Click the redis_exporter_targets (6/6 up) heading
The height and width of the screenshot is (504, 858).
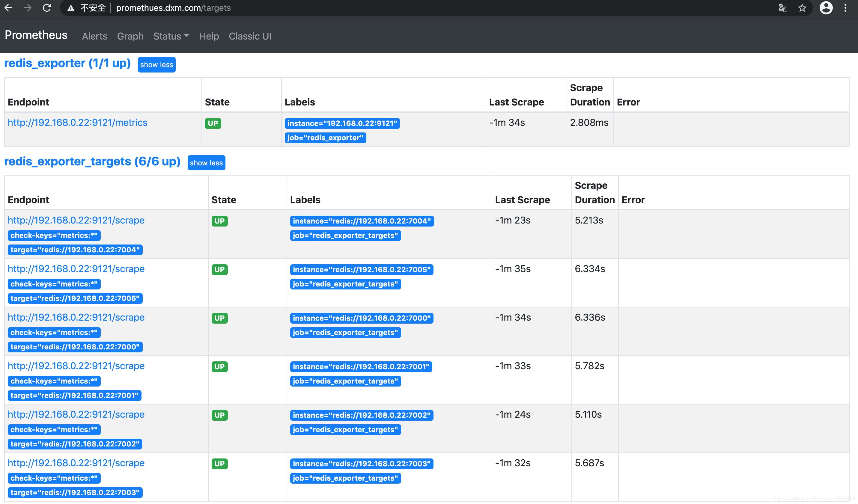coord(92,161)
